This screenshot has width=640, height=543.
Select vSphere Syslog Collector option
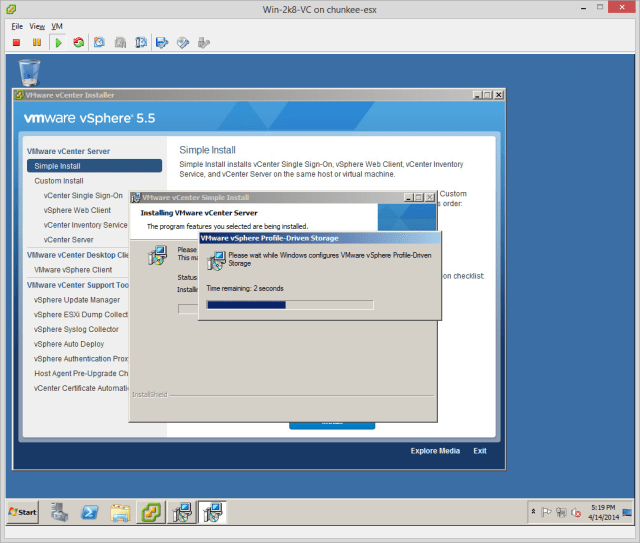[x=76, y=329]
